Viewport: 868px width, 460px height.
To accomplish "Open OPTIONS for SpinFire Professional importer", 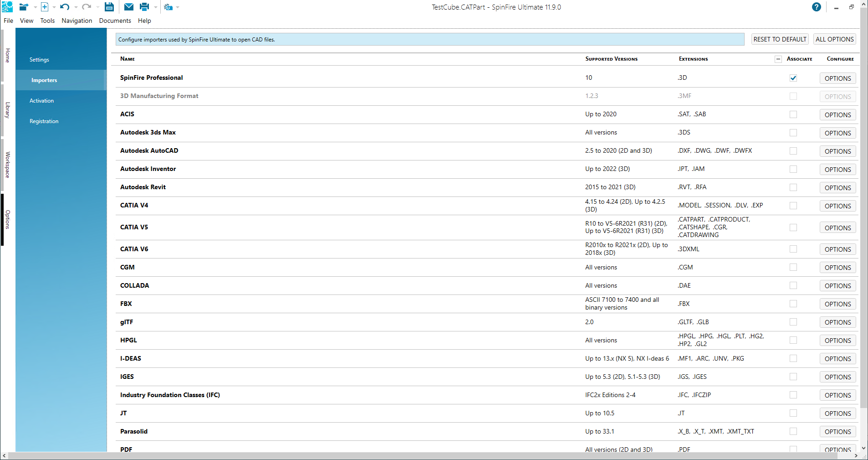I will 837,78.
